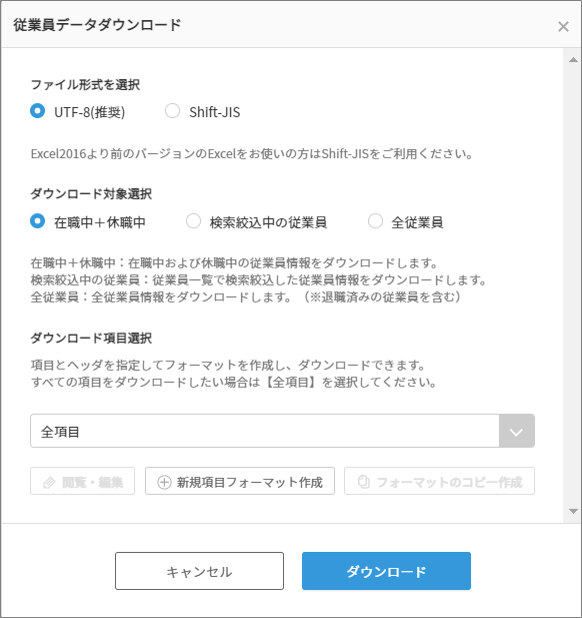
Task: Click the 全従業員 label text
Action: 417,222
